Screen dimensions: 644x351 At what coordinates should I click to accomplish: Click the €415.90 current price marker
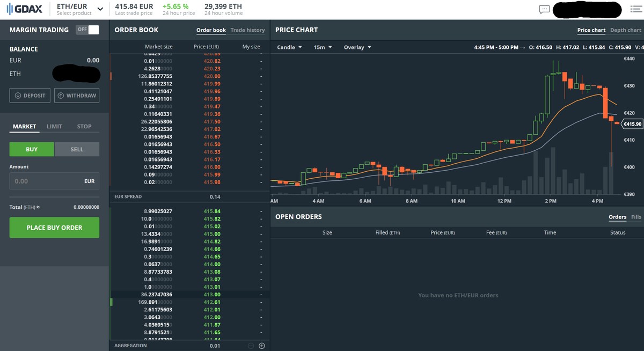[x=631, y=124]
